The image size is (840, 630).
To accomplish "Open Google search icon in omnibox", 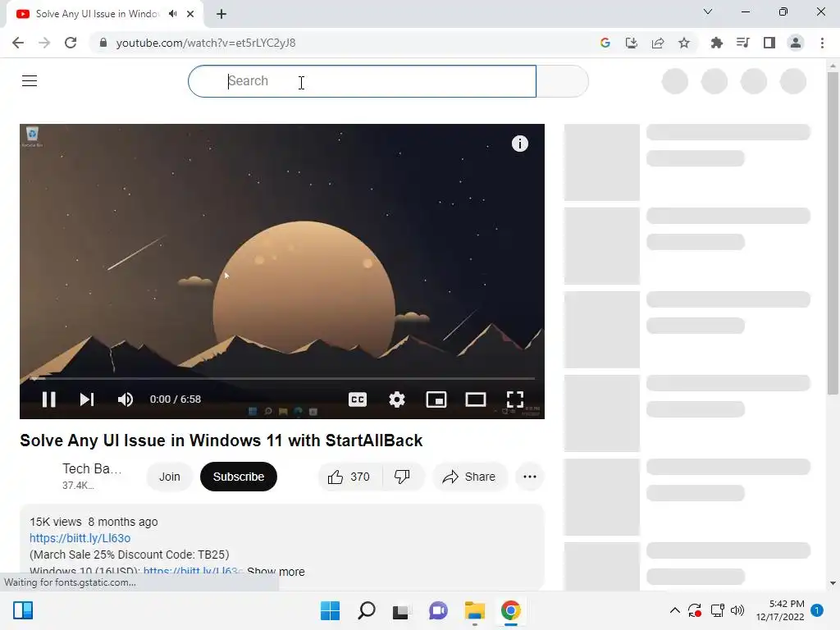I will (605, 43).
